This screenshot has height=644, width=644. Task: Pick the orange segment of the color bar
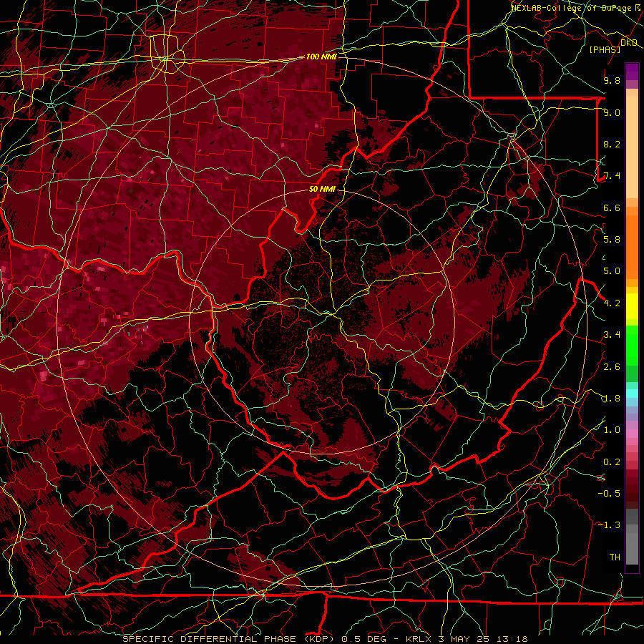[632, 246]
